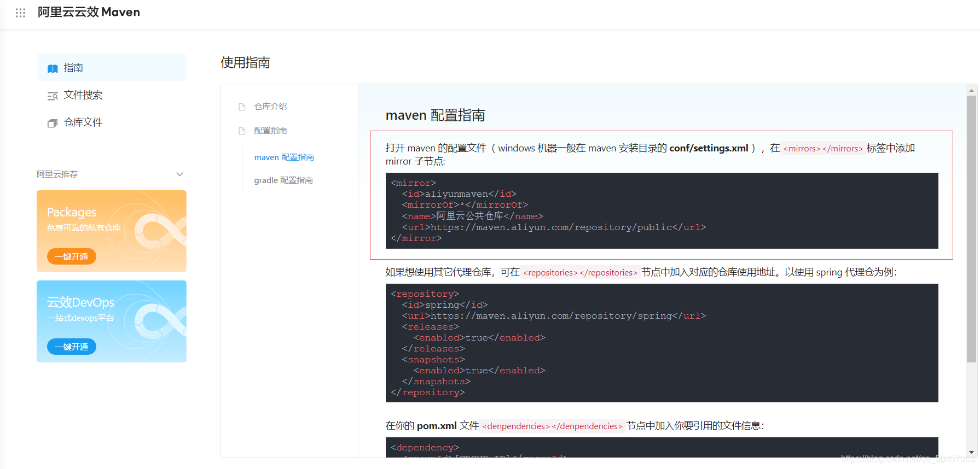Click the content scrollbar thumb
980x469 pixels.
click(x=971, y=229)
